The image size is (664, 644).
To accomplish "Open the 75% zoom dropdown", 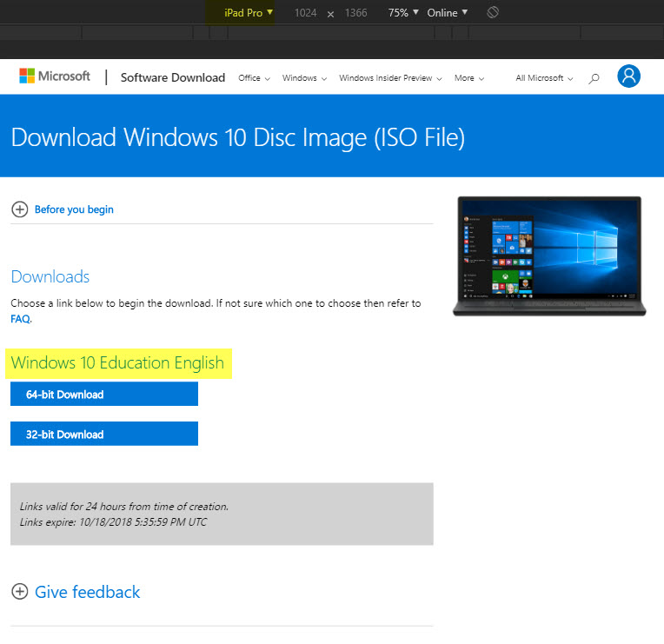I will tap(403, 13).
